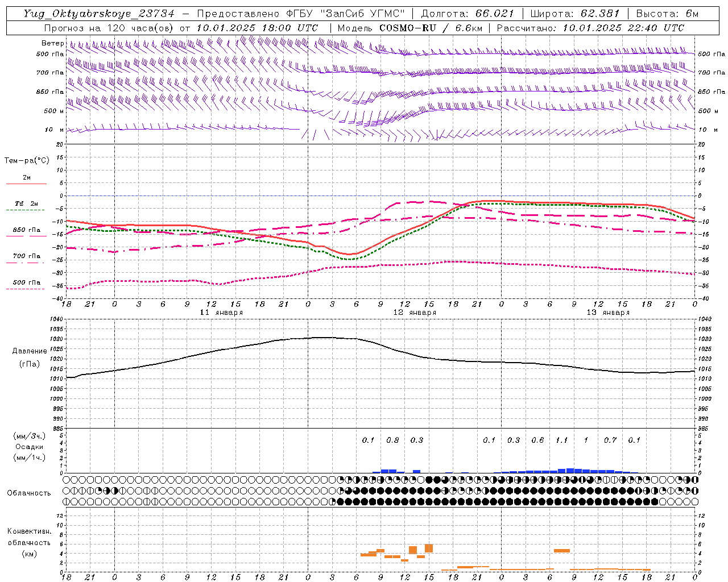Click the left "10 м" wind level label
This screenshot has height=582, width=728.
pos(55,130)
